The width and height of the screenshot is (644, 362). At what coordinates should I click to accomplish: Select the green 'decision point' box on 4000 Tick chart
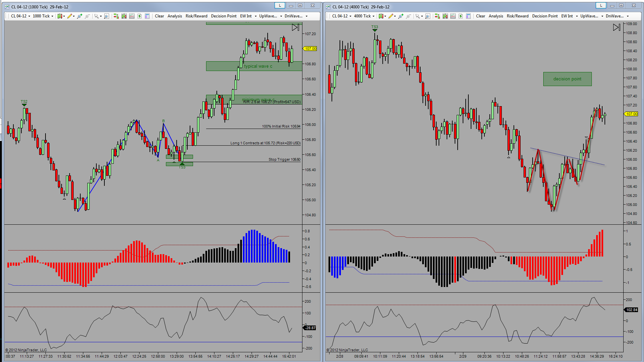point(567,79)
